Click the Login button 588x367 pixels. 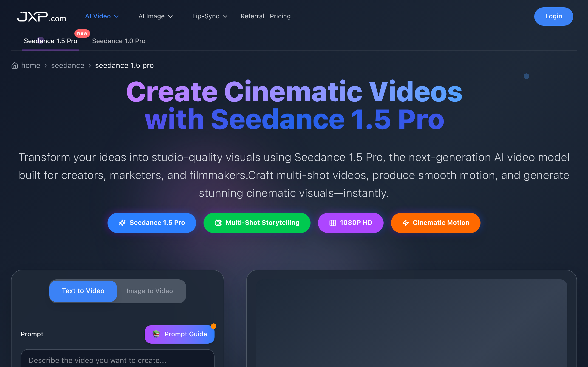coord(553,16)
